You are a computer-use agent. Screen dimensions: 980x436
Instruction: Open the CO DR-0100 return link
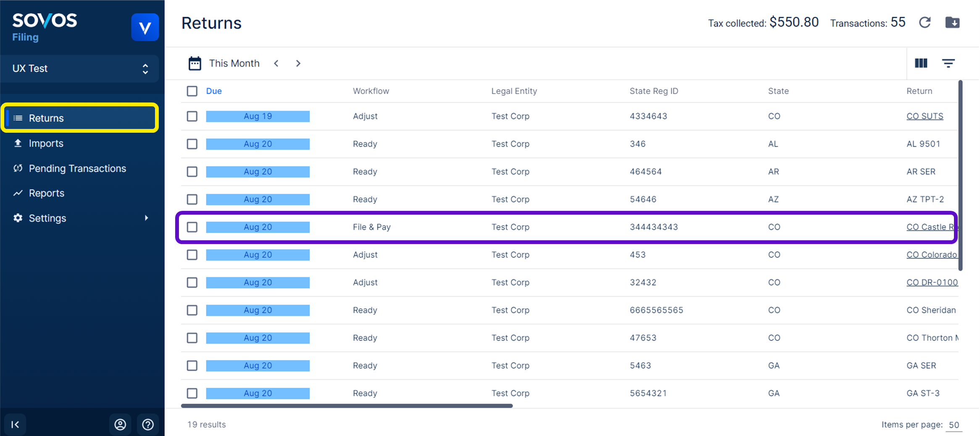[x=932, y=282]
